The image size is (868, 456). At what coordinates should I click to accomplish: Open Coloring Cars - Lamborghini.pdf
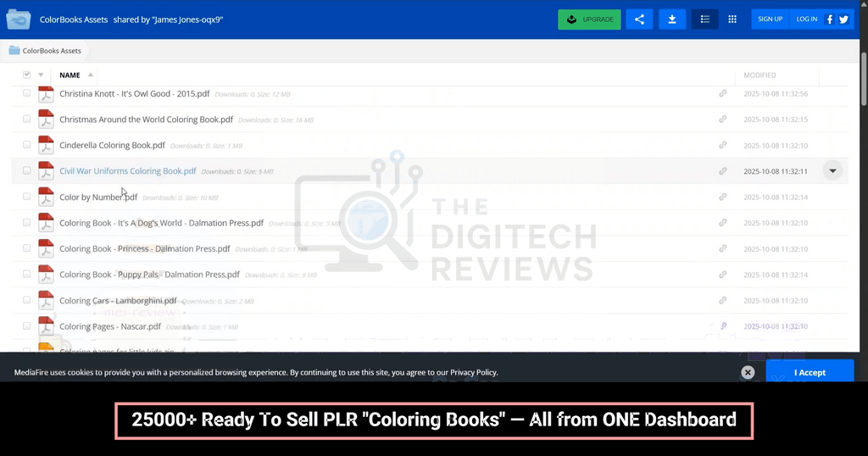pos(118,301)
